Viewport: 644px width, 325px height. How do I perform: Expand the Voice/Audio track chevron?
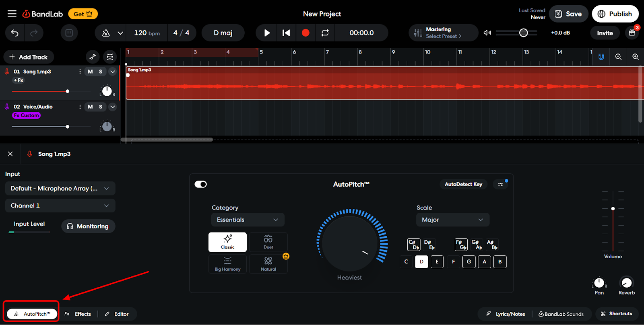(x=113, y=107)
